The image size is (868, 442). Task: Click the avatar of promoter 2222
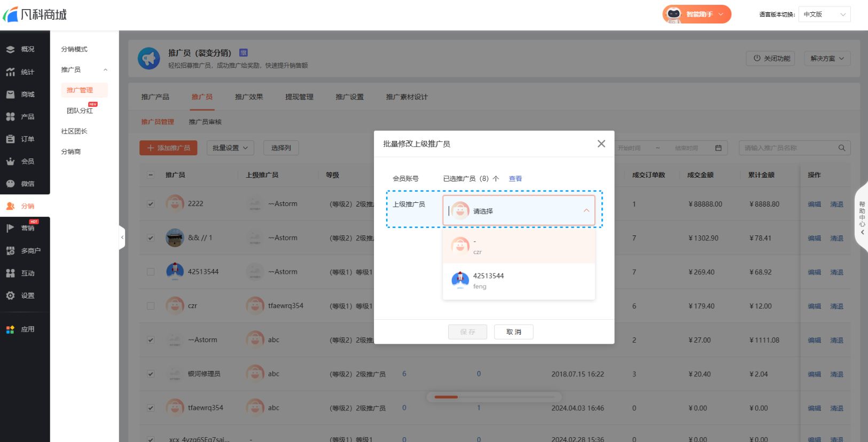pos(175,204)
